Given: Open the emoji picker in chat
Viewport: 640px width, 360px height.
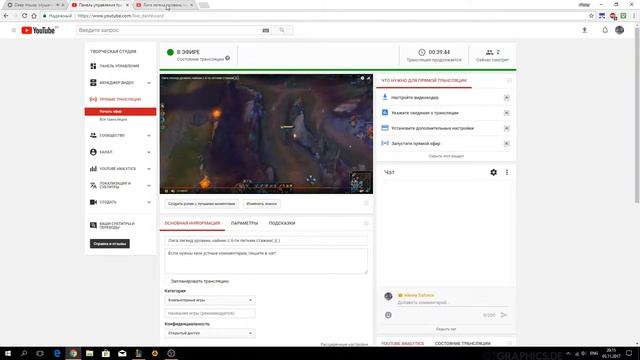Looking at the screenshot, I should (x=388, y=315).
